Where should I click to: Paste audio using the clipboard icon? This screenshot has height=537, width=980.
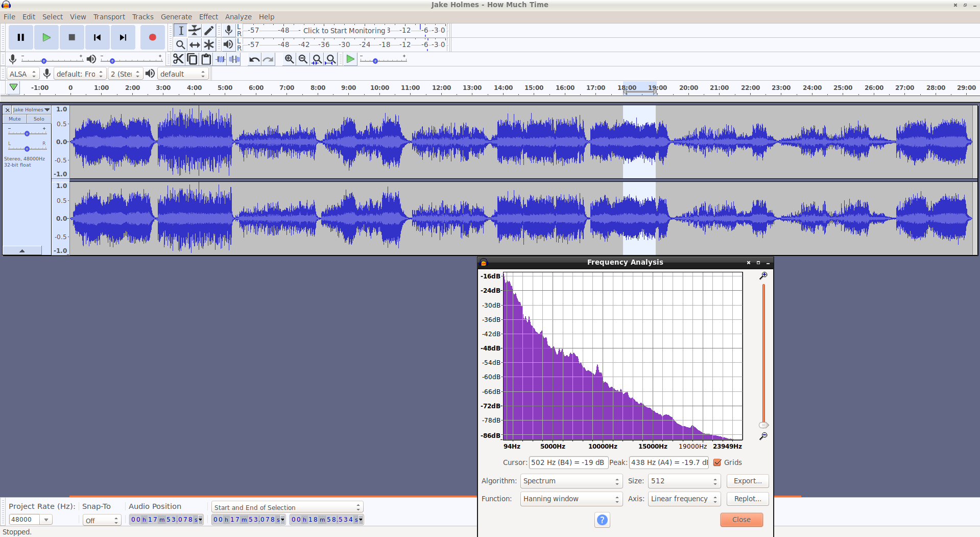[206, 59]
